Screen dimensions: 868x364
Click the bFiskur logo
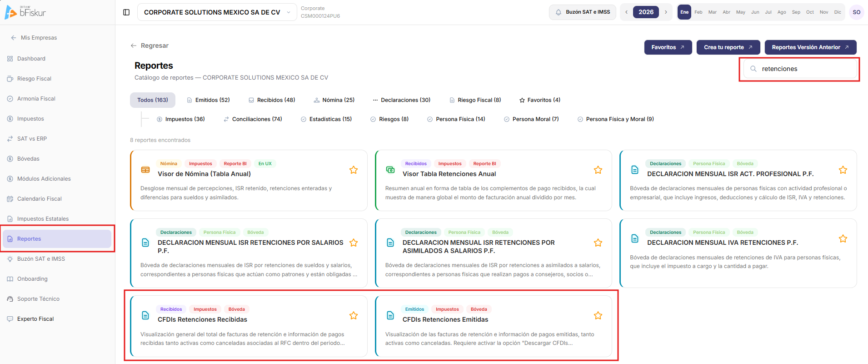point(25,12)
